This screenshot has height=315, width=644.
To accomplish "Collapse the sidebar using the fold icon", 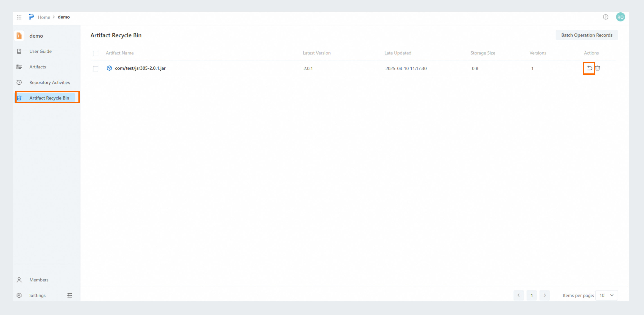I will [x=70, y=295].
